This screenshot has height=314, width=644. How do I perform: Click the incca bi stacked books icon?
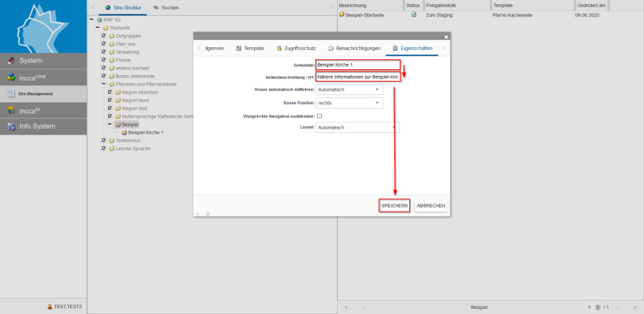click(11, 110)
